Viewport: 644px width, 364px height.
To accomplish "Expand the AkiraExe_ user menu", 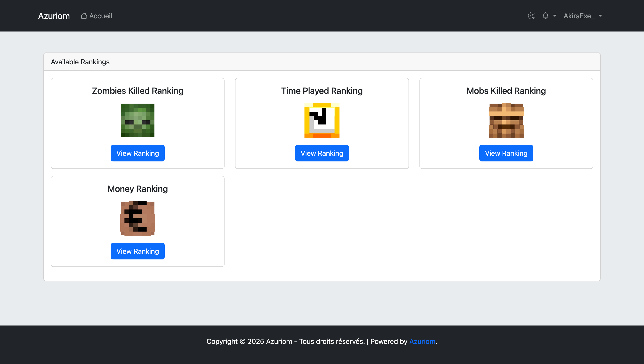I will pyautogui.click(x=583, y=16).
